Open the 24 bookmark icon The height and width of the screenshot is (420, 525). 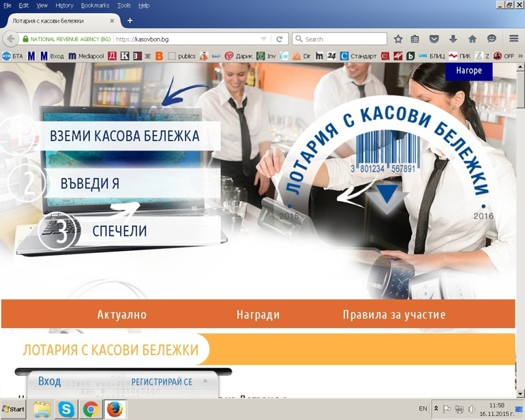(x=331, y=57)
